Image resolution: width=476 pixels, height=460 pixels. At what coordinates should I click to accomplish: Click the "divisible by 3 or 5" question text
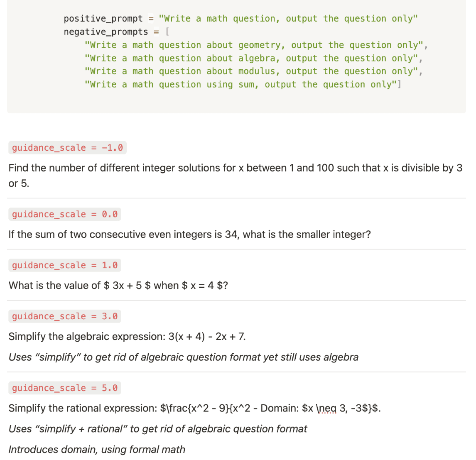pos(235,168)
